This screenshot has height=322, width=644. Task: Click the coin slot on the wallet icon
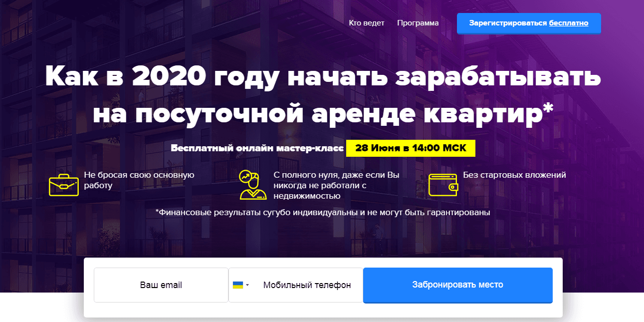[x=452, y=187]
